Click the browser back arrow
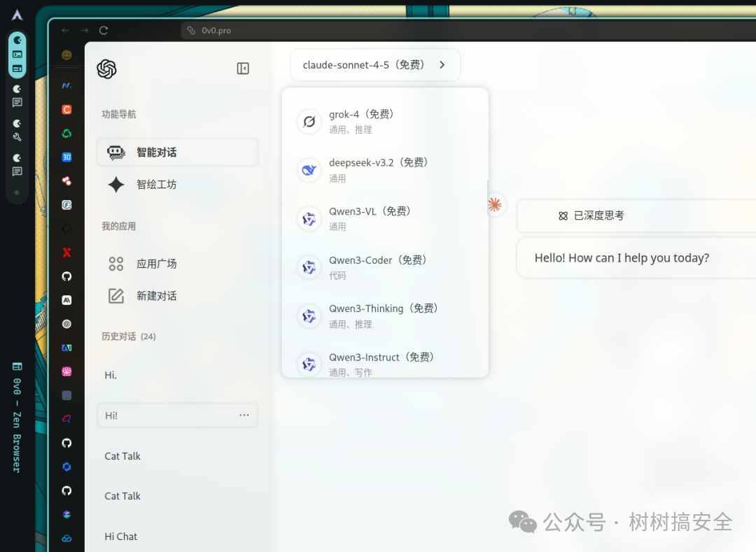756x552 pixels. point(66,30)
